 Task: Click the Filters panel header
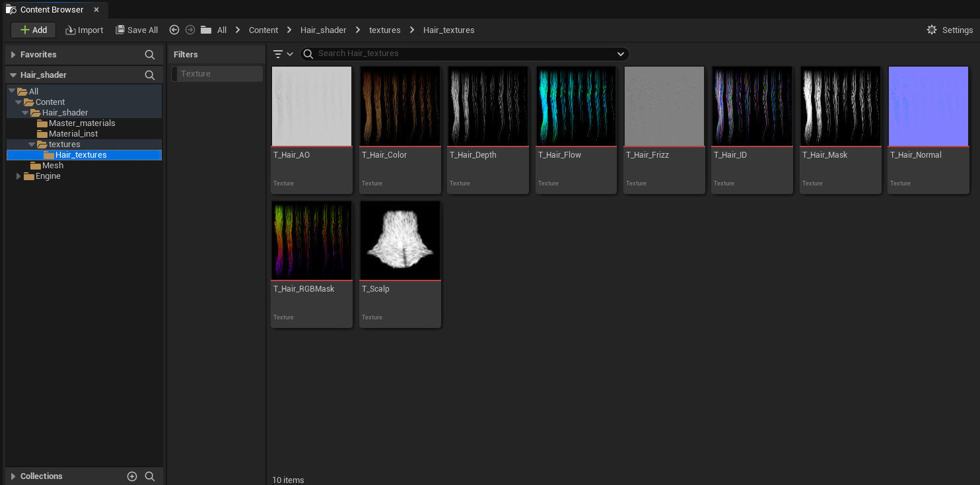186,55
